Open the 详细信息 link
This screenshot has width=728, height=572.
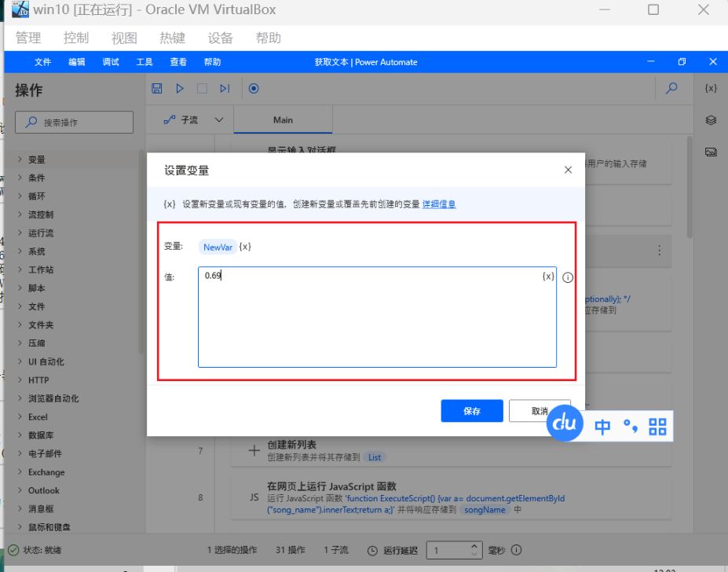[x=439, y=204]
